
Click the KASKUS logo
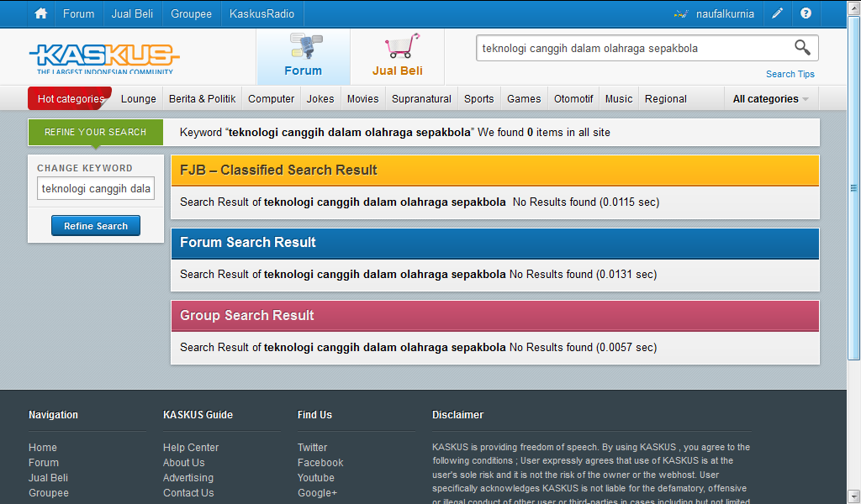click(x=104, y=59)
